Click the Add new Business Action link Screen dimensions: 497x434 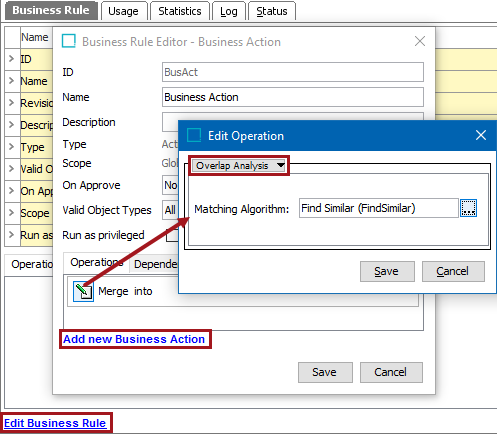point(134,339)
